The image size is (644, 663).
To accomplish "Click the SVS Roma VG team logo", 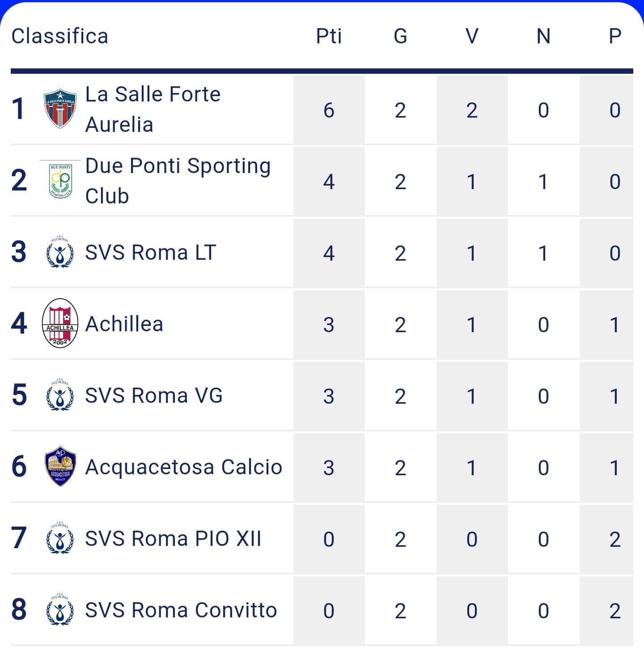I will pyautogui.click(x=60, y=395).
